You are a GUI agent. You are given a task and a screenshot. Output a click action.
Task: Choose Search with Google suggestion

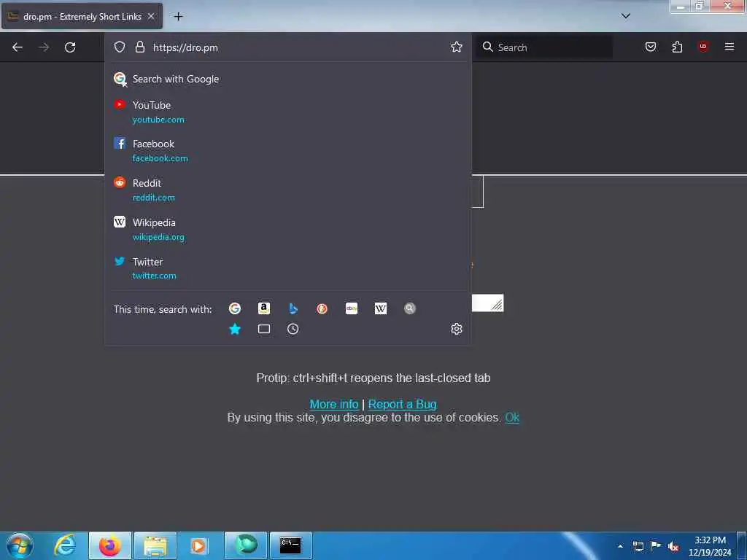coord(287,79)
